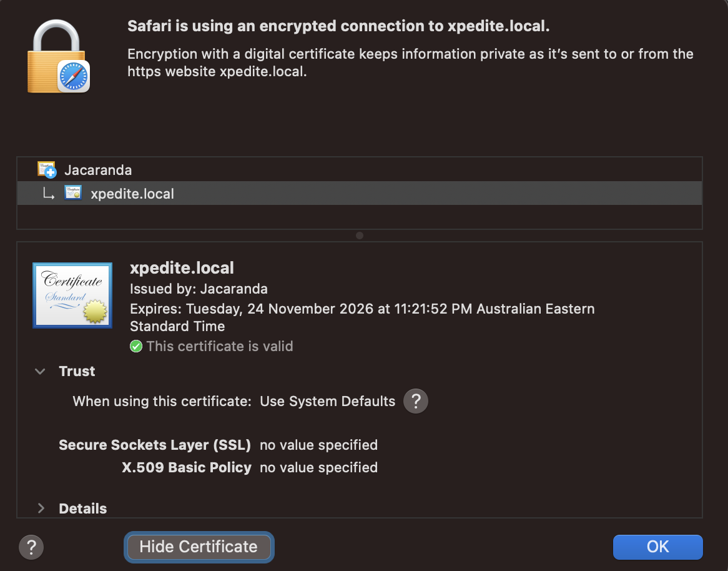Click SSL policy 'no value specified' value
This screenshot has height=571, width=728.
tap(318, 445)
